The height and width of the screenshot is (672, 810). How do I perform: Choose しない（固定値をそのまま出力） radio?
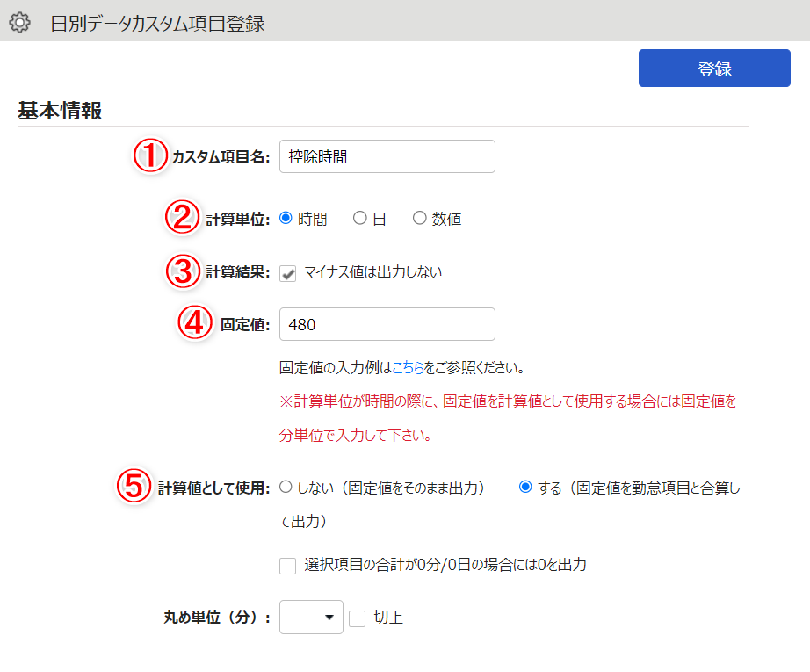pyautogui.click(x=286, y=487)
